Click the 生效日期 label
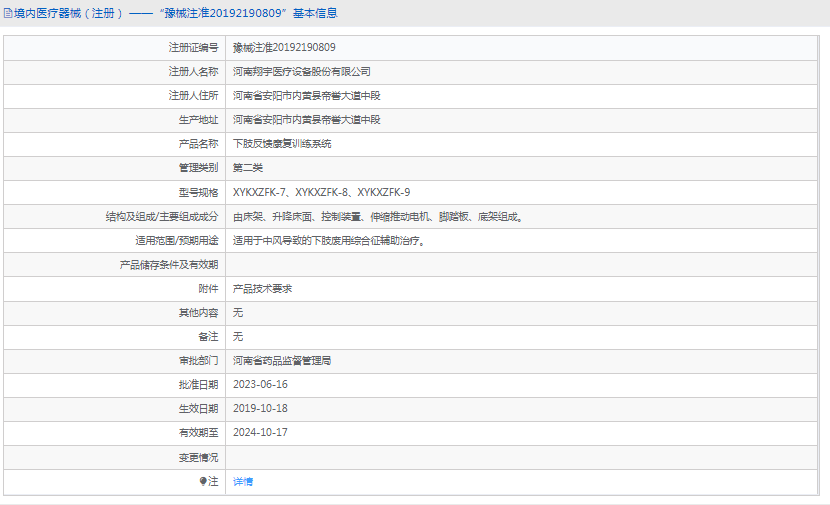830x505 pixels. click(x=199, y=409)
